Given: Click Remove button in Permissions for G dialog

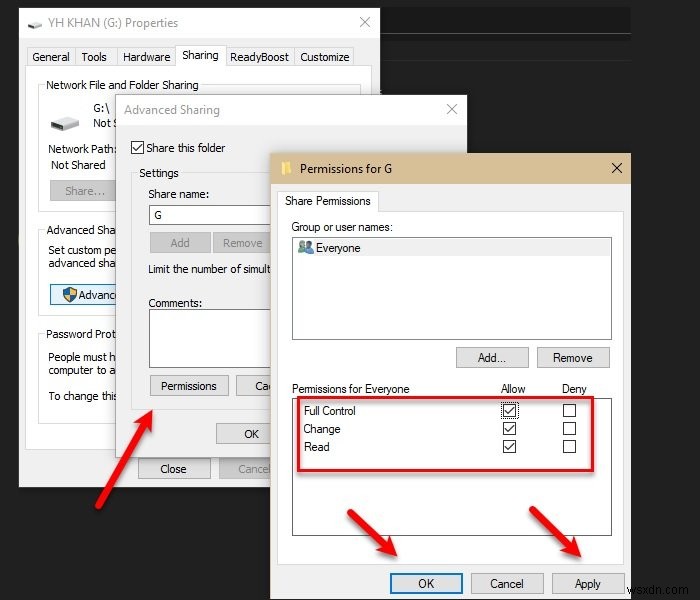Looking at the screenshot, I should (573, 358).
